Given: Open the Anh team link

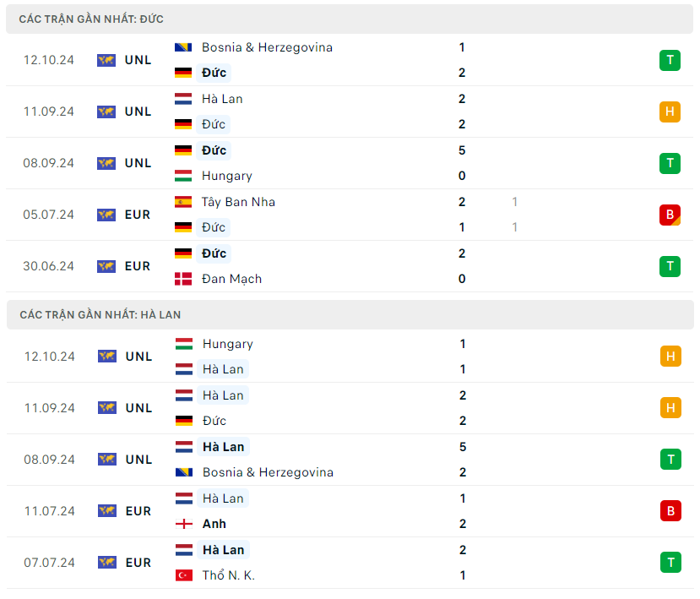Looking at the screenshot, I should pos(214,524).
